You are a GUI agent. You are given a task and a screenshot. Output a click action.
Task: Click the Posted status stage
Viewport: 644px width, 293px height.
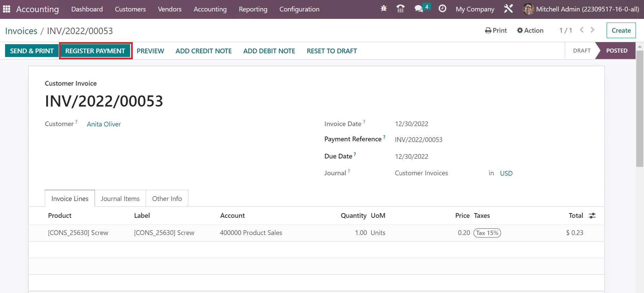(616, 51)
